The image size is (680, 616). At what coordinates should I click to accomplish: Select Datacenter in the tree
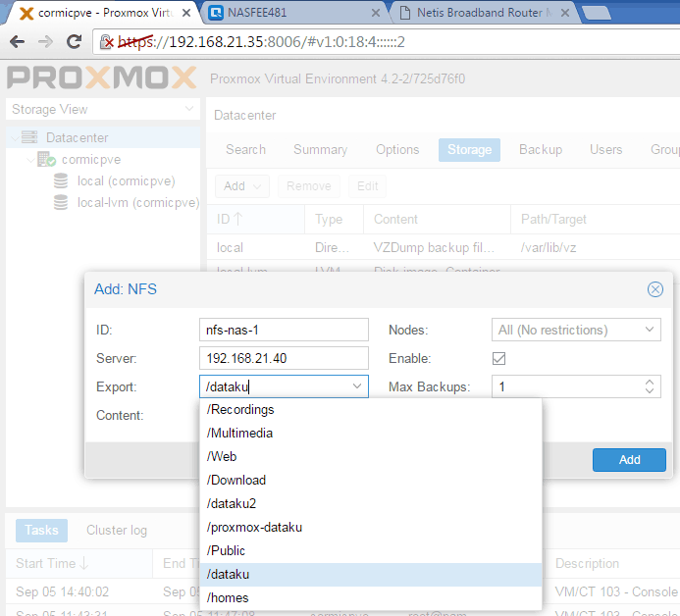point(78,138)
